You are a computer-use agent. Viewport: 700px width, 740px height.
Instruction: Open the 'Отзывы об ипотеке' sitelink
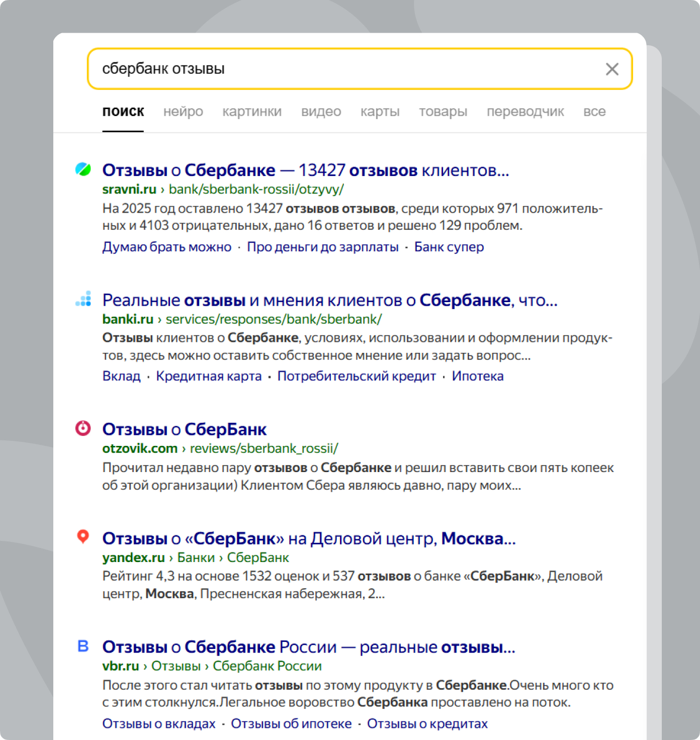click(291, 723)
